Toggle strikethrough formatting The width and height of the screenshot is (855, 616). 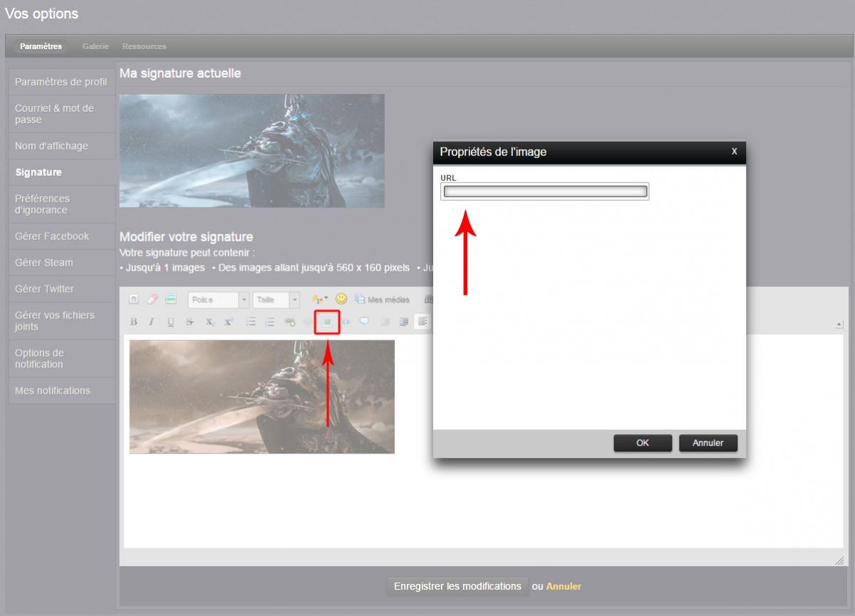click(x=190, y=322)
